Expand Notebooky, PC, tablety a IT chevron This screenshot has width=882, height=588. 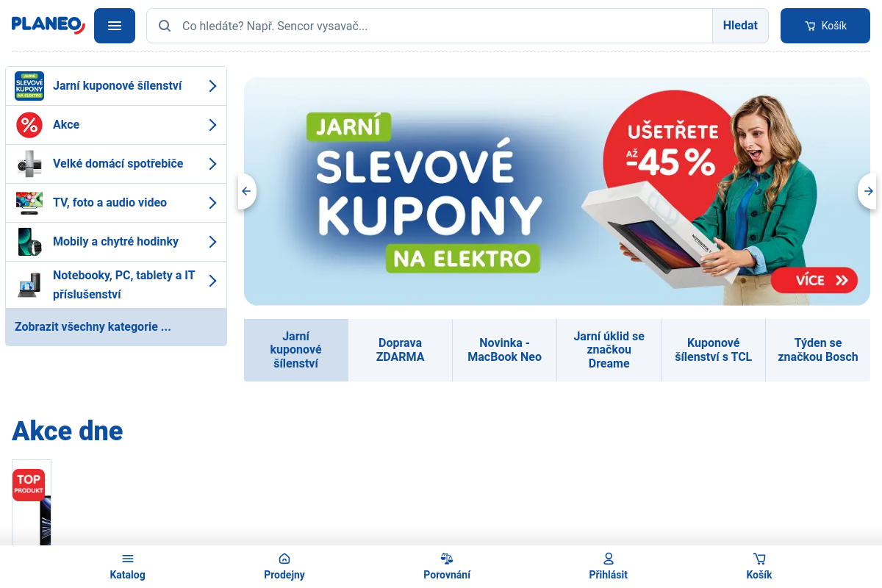point(212,281)
